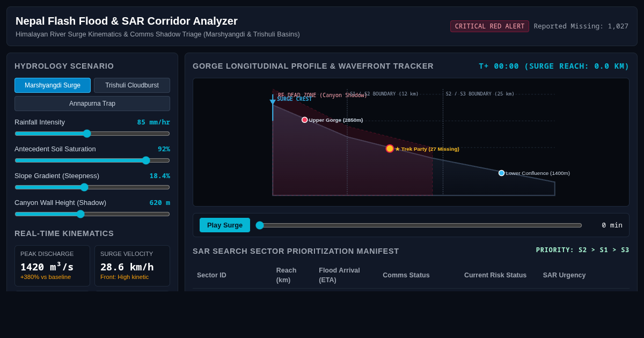Click the Reported Missing: 1,027 text
The width and height of the screenshot is (644, 338).
tap(581, 26)
